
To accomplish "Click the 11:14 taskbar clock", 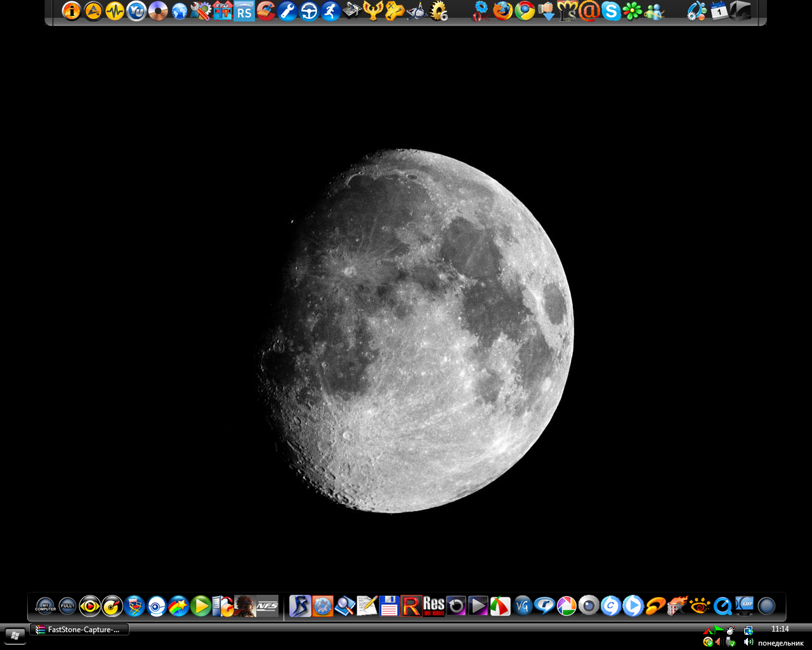I will click(x=780, y=629).
